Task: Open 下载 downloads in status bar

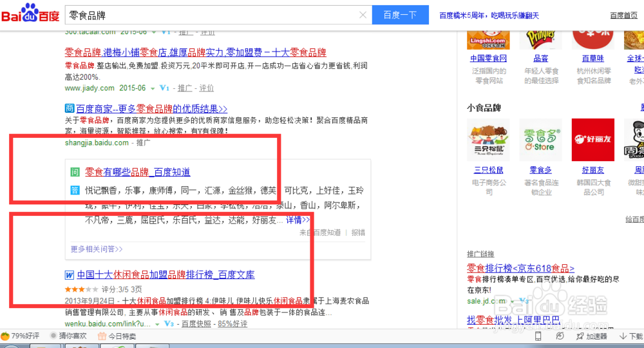Action: (631, 336)
